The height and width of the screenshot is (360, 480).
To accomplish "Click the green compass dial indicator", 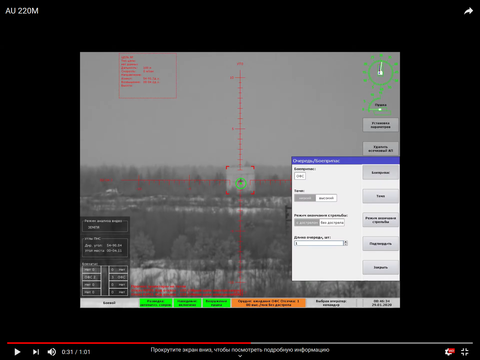I will coord(380,72).
